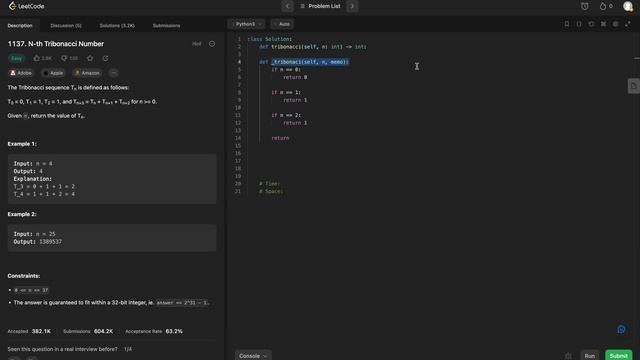Click the share arrow icon
This screenshot has height=360, width=640.
click(x=106, y=58)
